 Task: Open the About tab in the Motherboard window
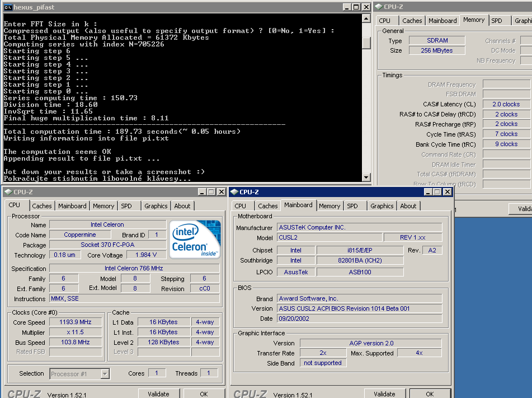[x=408, y=206]
